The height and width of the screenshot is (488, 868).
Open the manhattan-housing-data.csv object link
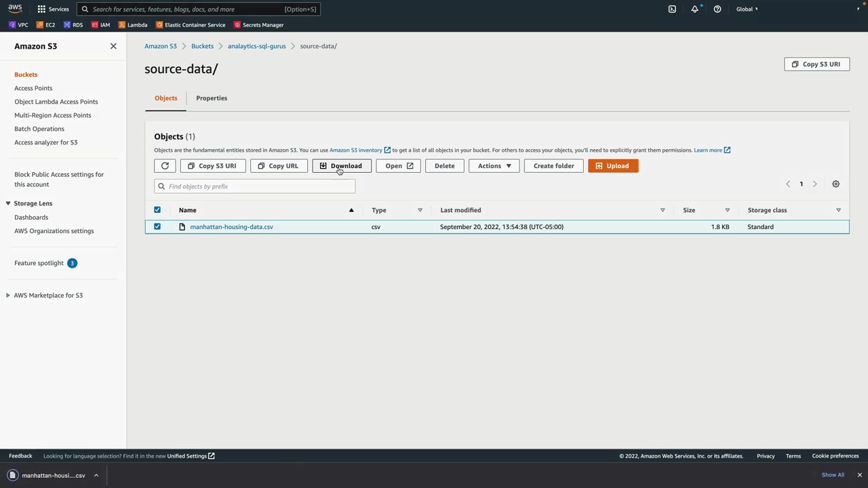[232, 227]
